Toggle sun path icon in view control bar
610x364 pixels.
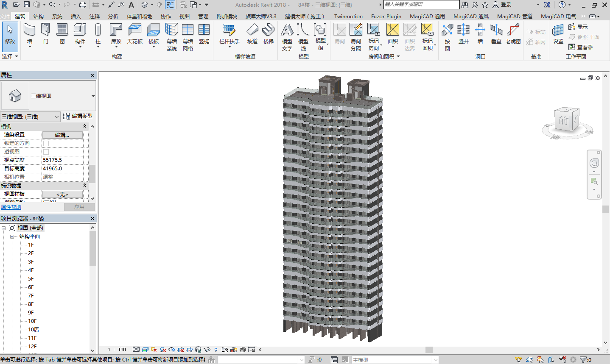click(154, 350)
